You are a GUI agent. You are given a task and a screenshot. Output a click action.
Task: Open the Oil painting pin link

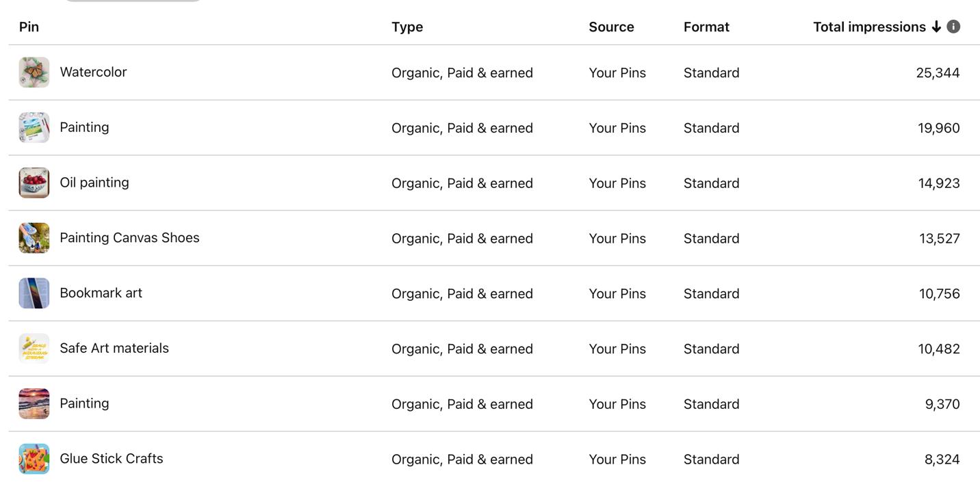[x=94, y=183]
